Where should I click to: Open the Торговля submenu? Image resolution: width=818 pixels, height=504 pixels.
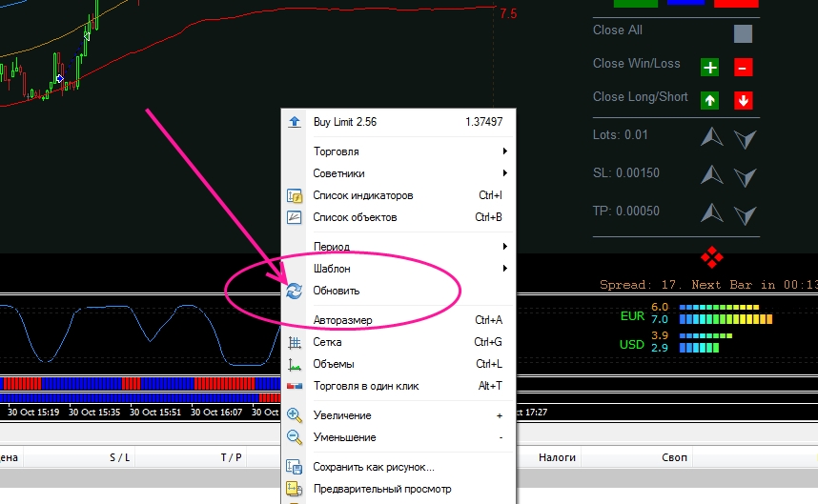pyautogui.click(x=399, y=151)
